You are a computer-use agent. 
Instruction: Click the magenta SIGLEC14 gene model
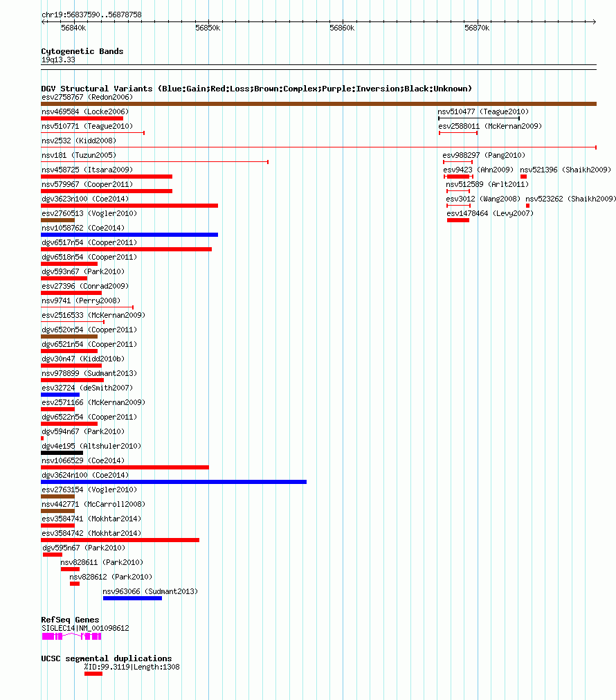coord(71,636)
